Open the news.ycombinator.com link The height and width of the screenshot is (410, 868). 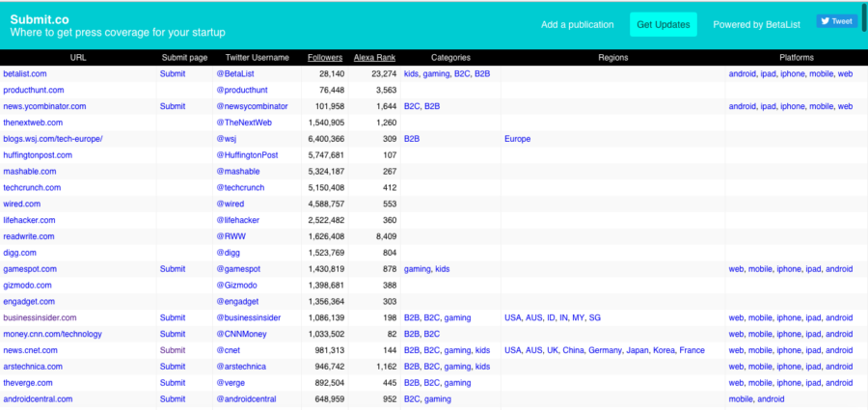[x=44, y=106]
